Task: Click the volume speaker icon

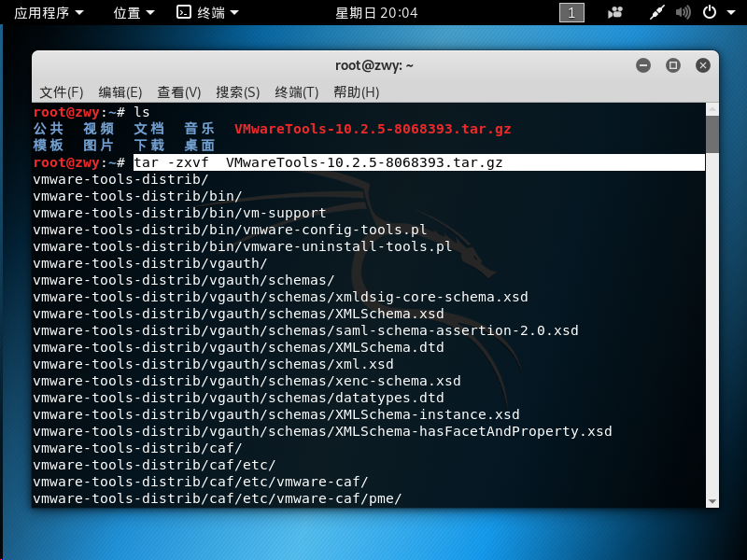Action: (684, 12)
